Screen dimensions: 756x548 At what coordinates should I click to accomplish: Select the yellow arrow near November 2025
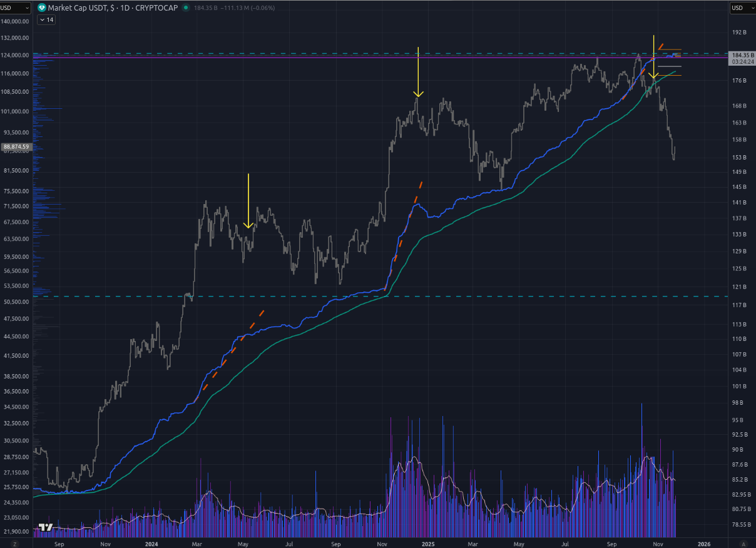(x=653, y=56)
